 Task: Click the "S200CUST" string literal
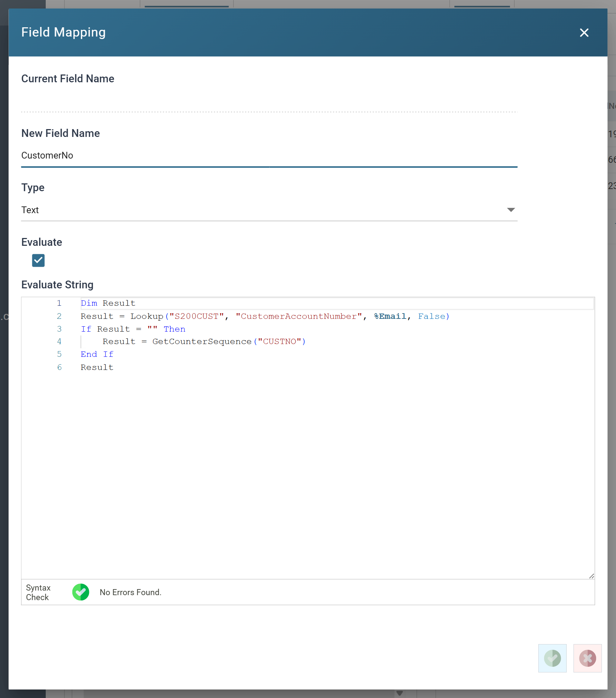point(197,316)
